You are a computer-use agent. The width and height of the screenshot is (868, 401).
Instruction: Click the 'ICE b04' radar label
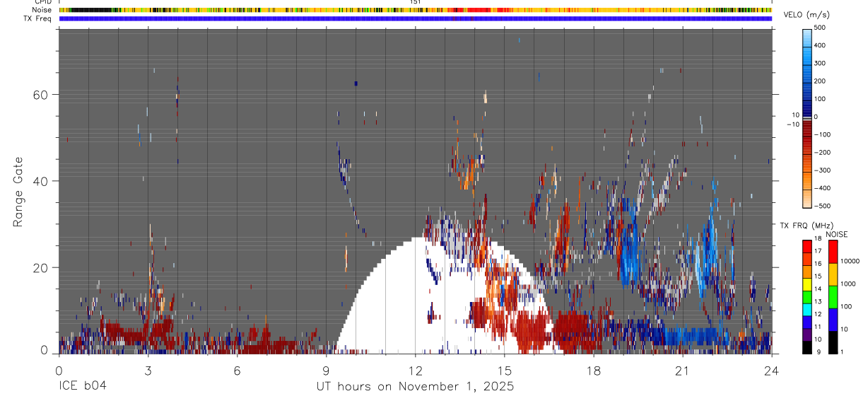(x=83, y=387)
